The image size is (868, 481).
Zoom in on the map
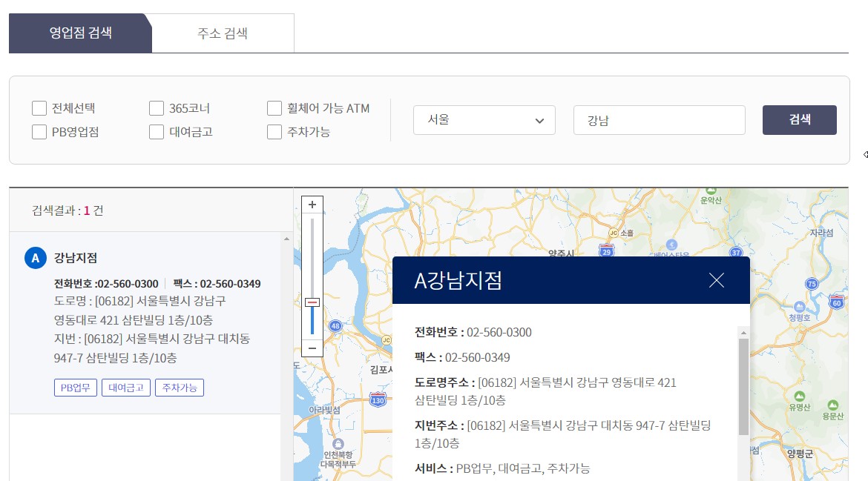[x=312, y=204]
